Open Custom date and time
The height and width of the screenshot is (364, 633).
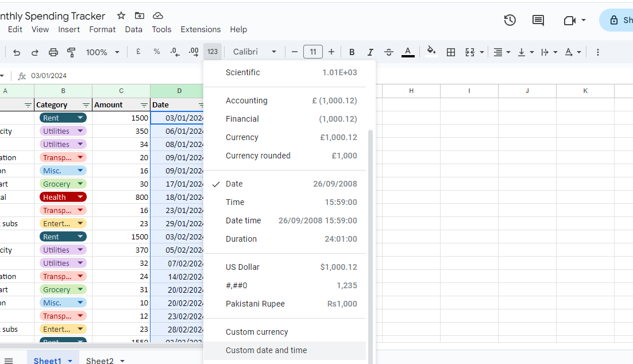tap(285, 350)
